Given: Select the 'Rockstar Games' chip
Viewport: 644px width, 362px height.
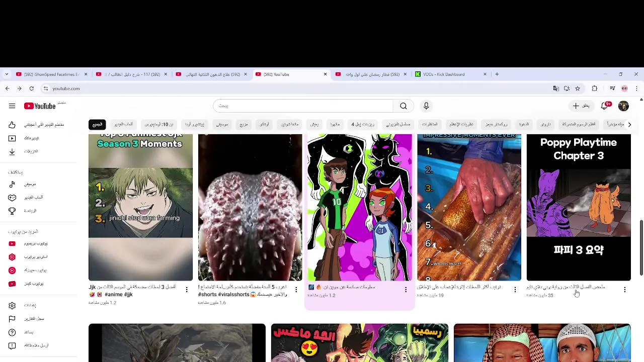Looking at the screenshot, I should click(496, 124).
